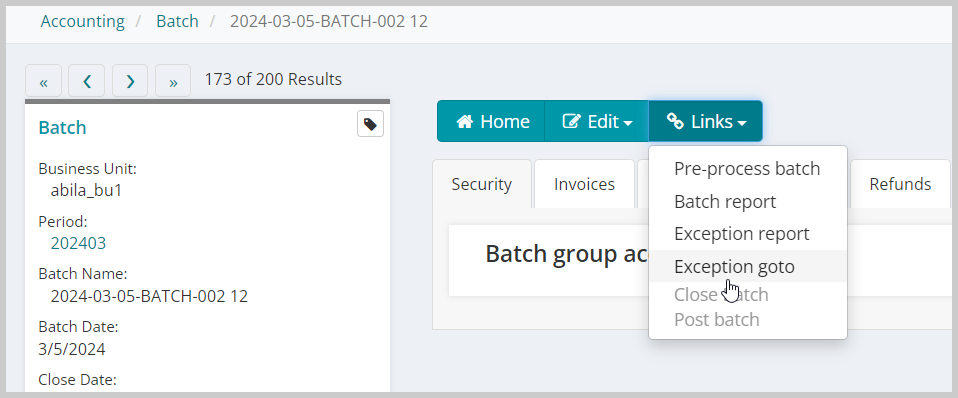Go to next result arrow
Viewport: 958px width, 398px height.
click(x=130, y=81)
